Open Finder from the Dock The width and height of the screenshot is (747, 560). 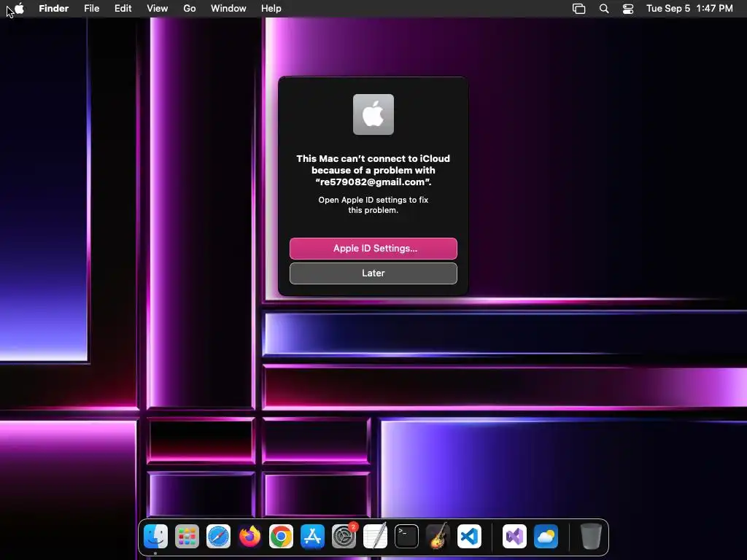pyautogui.click(x=155, y=537)
